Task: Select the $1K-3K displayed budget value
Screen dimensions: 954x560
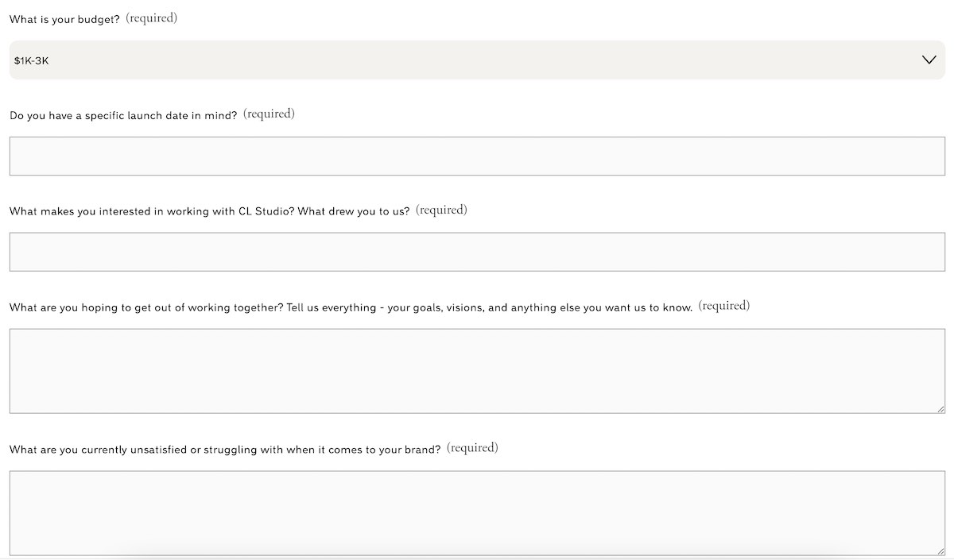Action: coord(31,60)
